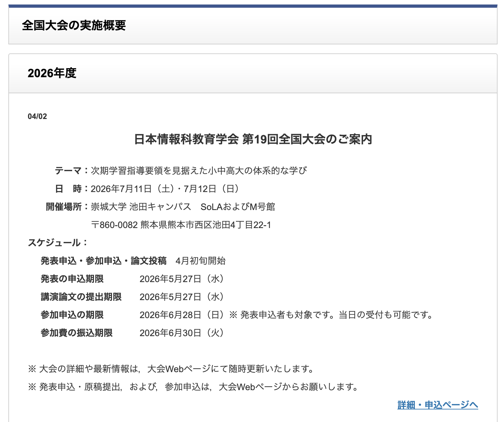Click the 04/02 date label
This screenshot has height=422, width=504.
37,116
